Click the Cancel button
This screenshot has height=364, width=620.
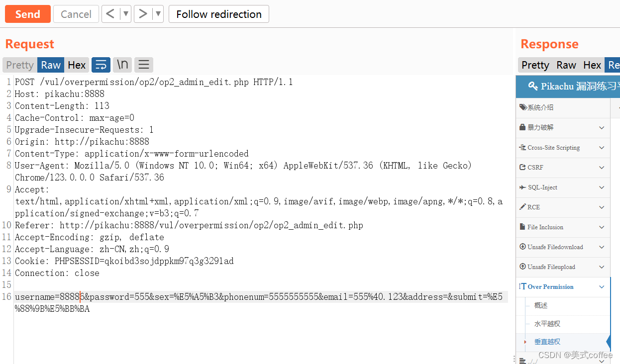(76, 14)
